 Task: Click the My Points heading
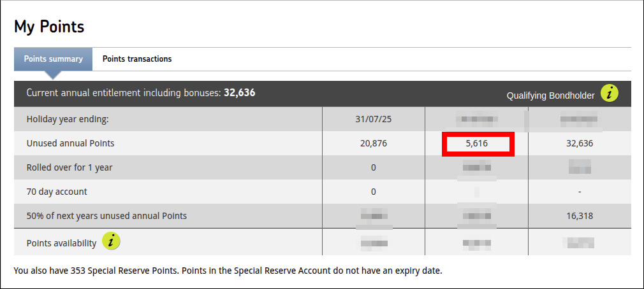[x=49, y=27]
